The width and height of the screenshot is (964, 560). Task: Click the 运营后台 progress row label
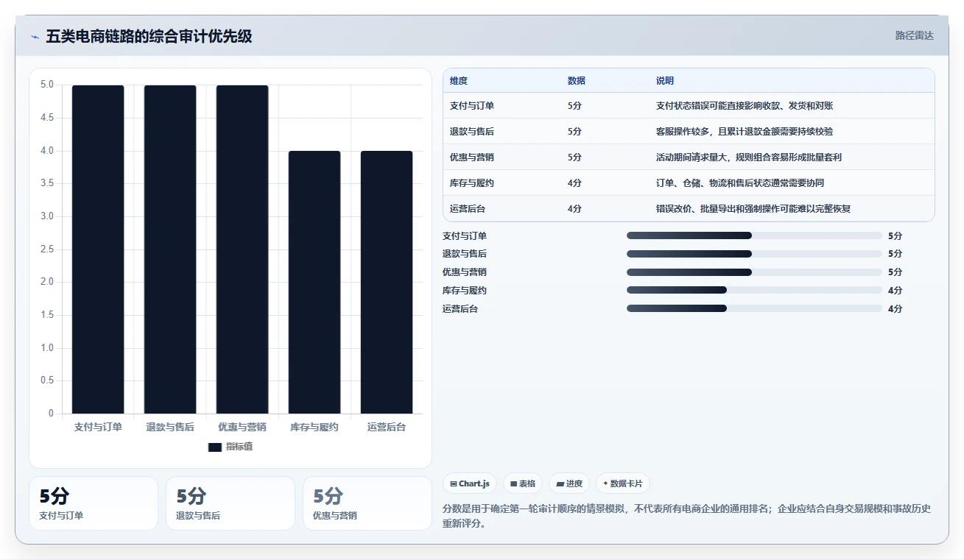pos(460,309)
